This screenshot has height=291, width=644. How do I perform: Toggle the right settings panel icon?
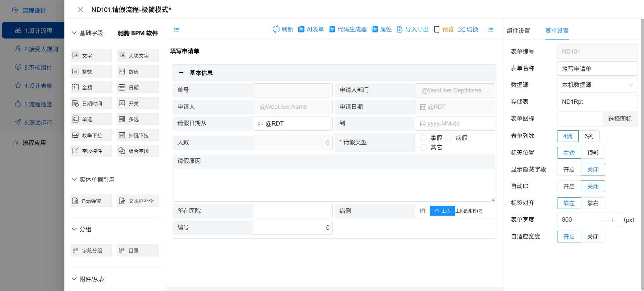(490, 29)
